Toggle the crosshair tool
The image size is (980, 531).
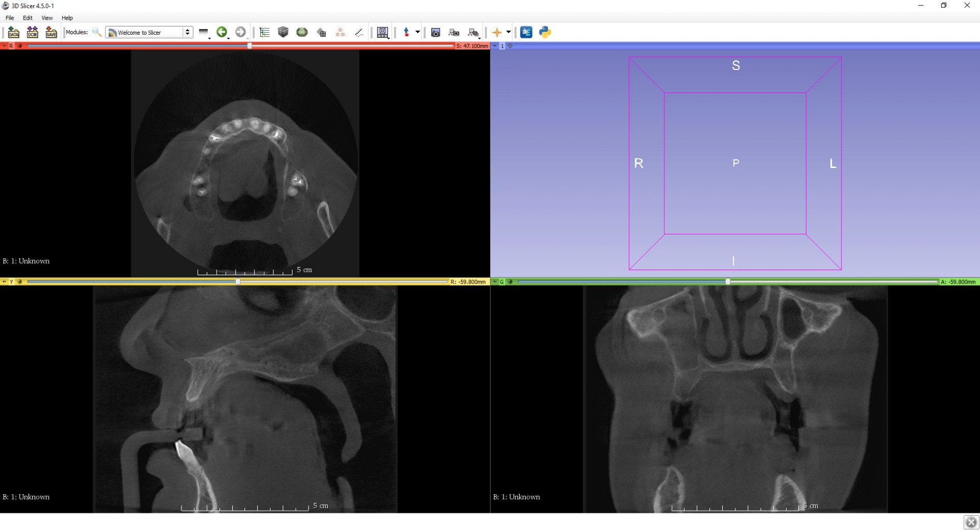pyautogui.click(x=497, y=32)
